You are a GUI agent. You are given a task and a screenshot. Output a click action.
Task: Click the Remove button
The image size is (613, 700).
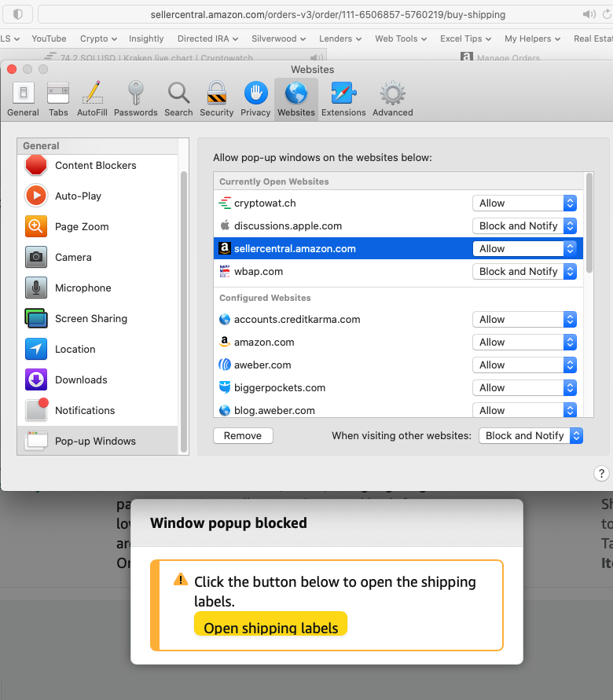point(243,436)
